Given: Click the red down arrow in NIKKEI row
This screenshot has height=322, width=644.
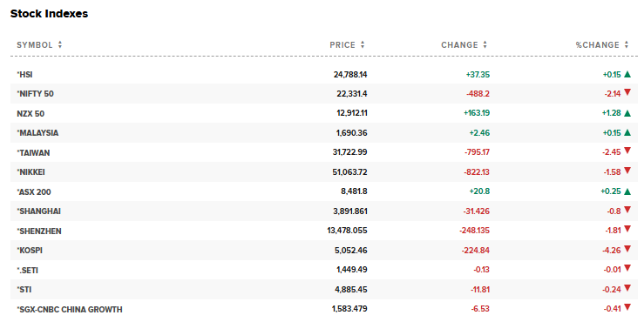Looking at the screenshot, I should [627, 171].
